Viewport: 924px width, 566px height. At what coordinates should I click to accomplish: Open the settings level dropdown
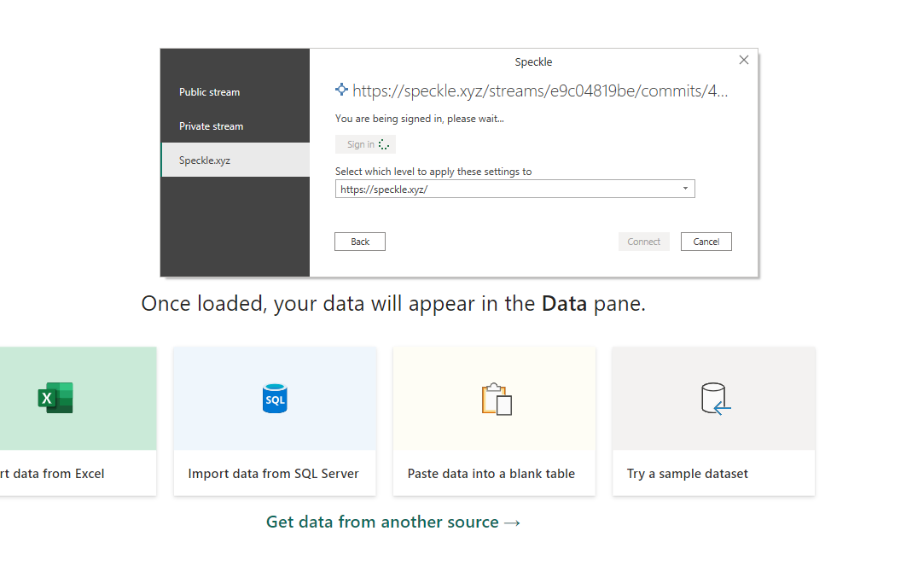pos(515,189)
